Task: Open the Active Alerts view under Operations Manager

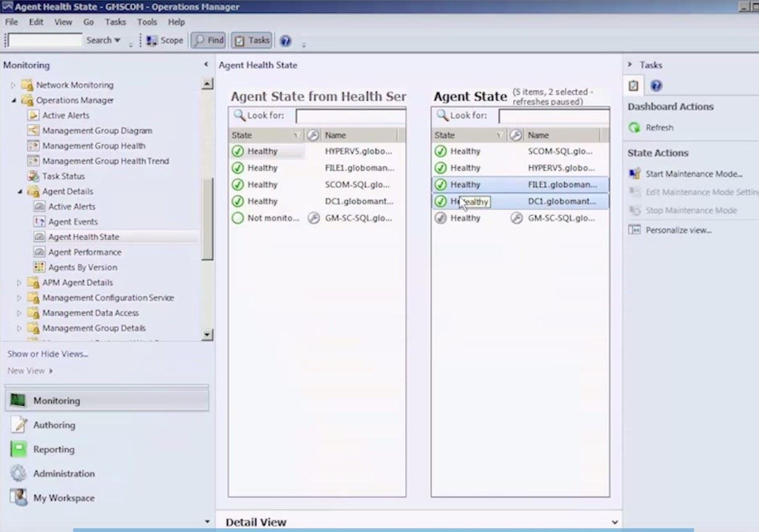Action: [x=65, y=115]
